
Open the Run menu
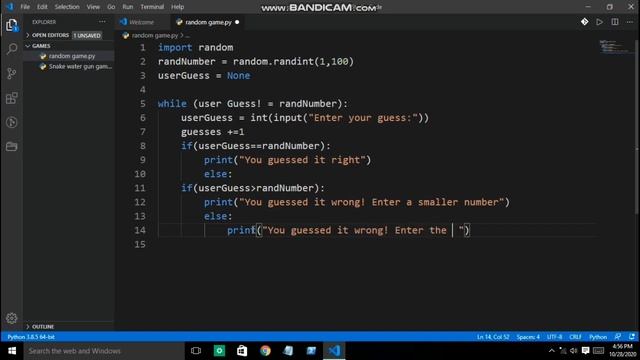[x=128, y=7]
